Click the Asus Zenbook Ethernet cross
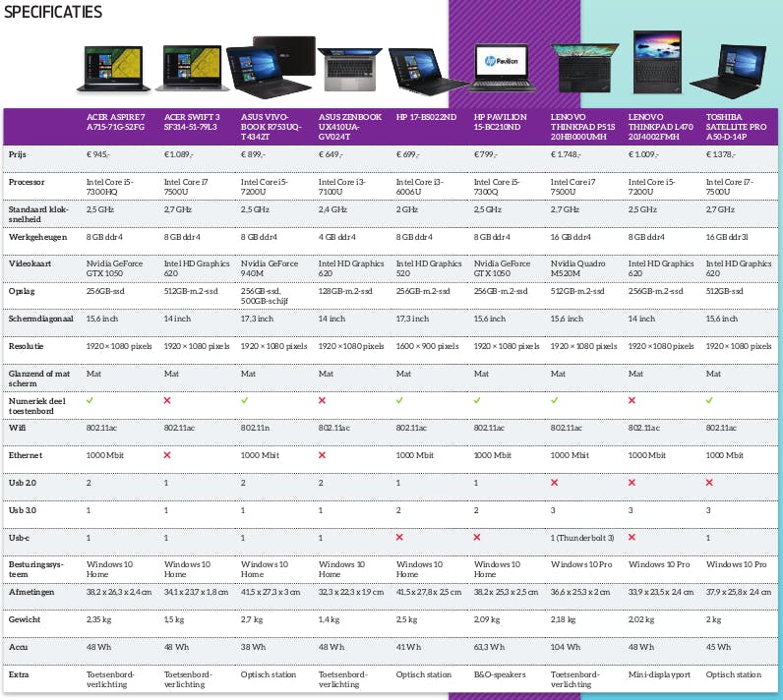Viewport: 783px width, 700px height. click(x=322, y=455)
